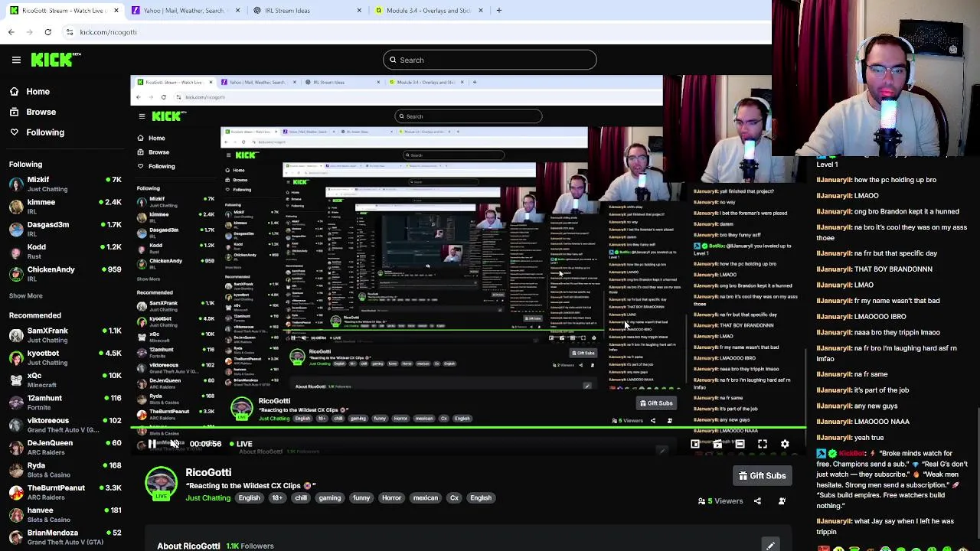Click Gift Subs button
Image resolution: width=980 pixels, height=551 pixels.
[763, 476]
